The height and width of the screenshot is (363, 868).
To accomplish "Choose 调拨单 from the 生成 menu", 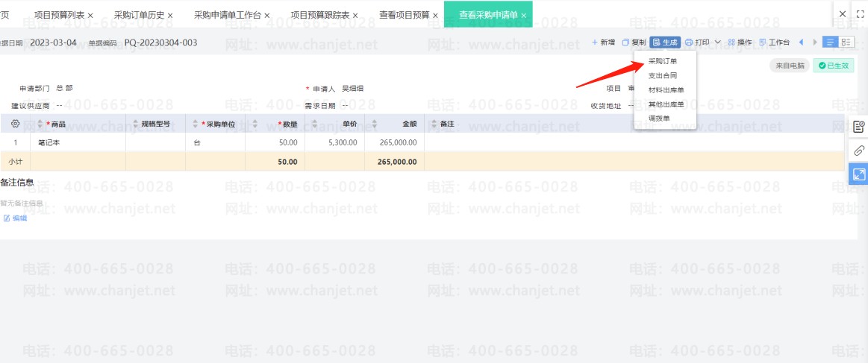I will coord(659,119).
